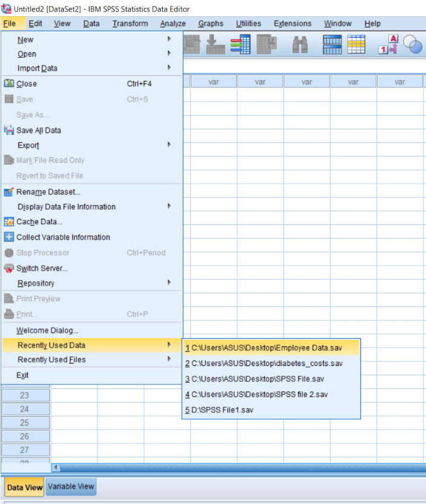The height and width of the screenshot is (504, 426).
Task: Select Rename Dataset from the File menu
Action: click(48, 192)
